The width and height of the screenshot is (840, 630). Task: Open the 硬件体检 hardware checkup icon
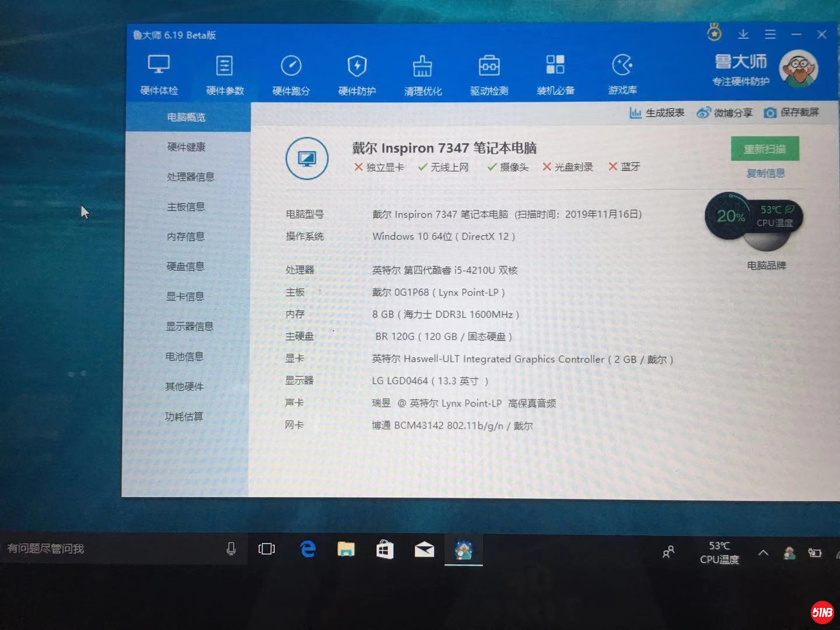pos(159,65)
